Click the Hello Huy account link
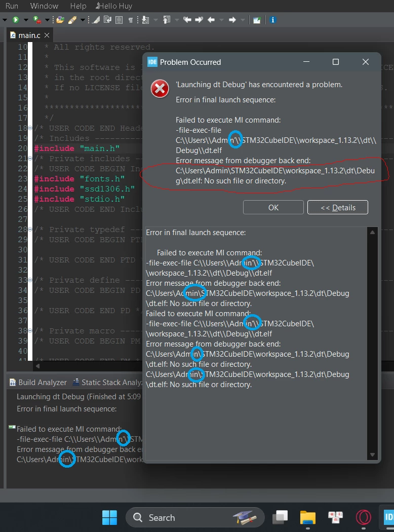The height and width of the screenshot is (532, 394). tap(114, 6)
